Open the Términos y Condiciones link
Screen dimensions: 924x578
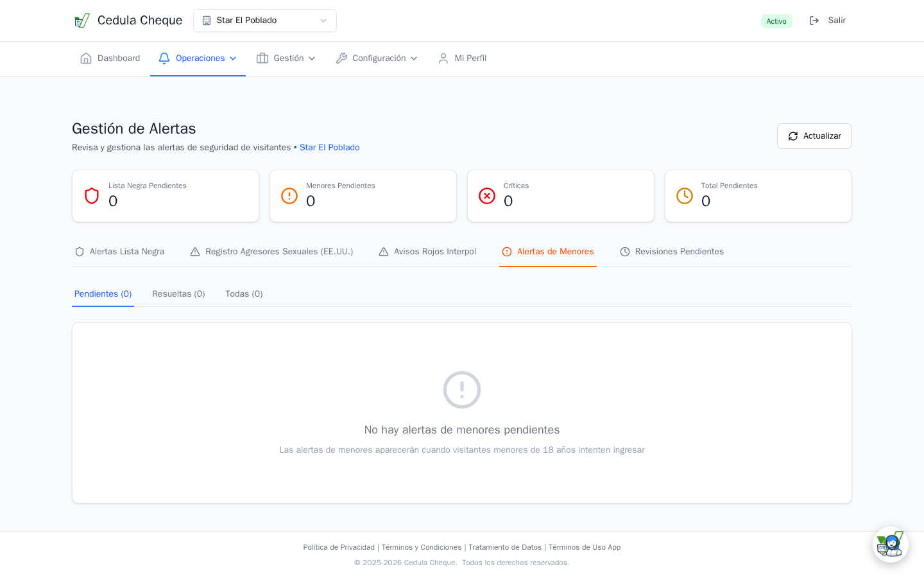pyautogui.click(x=422, y=548)
